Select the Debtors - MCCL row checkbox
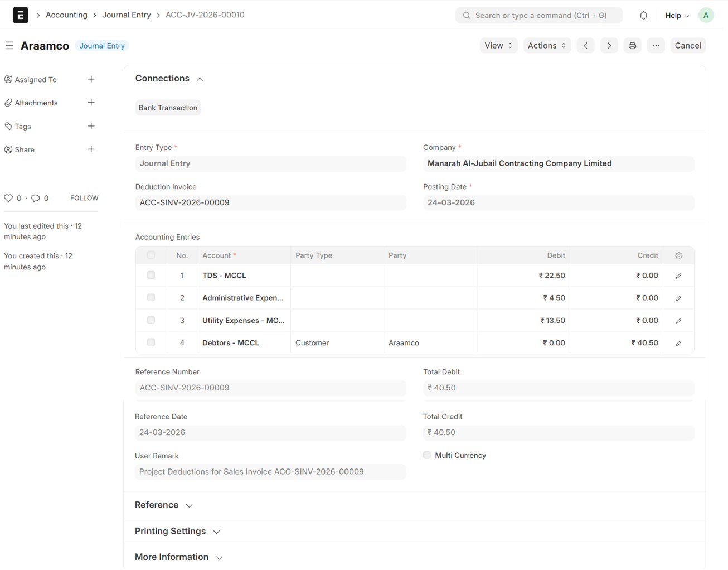 coord(151,342)
